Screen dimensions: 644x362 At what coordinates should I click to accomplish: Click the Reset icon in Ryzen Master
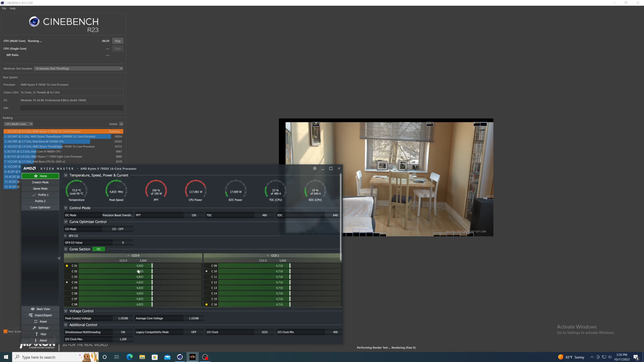[x=36, y=322]
